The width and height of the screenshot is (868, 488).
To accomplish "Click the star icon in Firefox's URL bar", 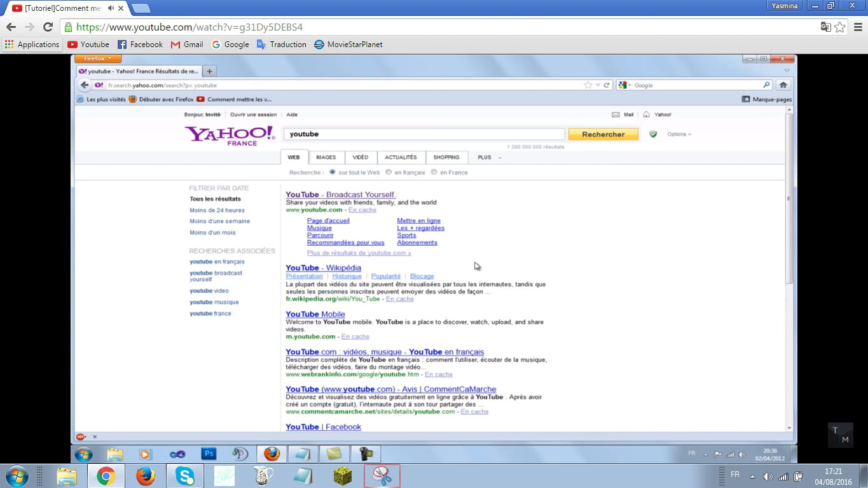I will point(588,85).
